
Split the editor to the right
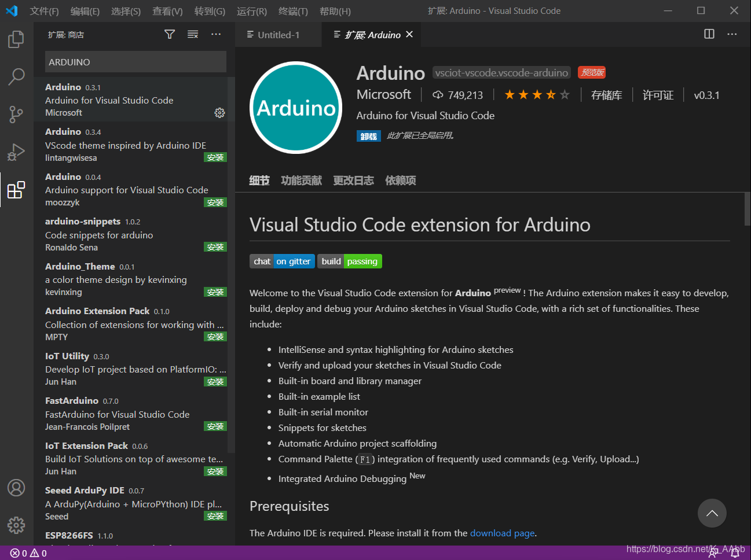point(709,34)
